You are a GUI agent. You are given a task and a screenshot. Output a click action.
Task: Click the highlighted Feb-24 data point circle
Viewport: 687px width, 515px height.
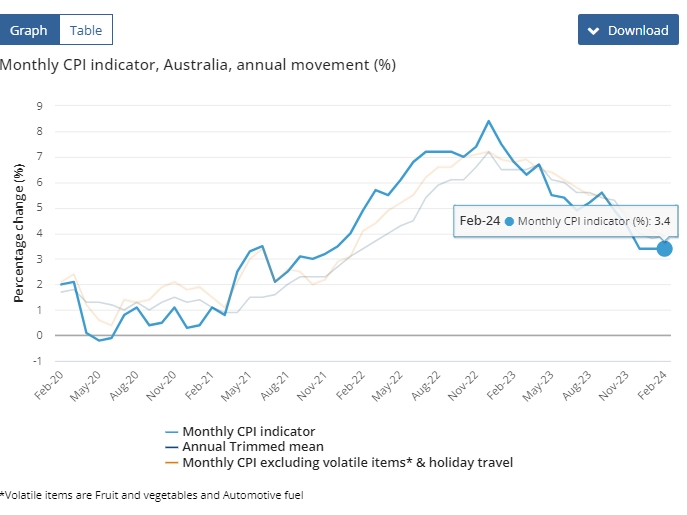[664, 248]
